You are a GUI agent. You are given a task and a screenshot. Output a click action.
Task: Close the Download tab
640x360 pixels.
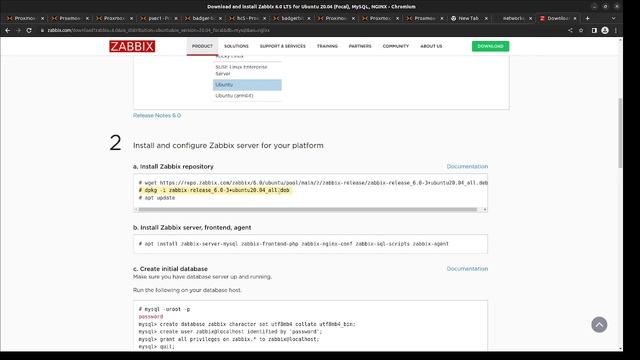(575, 18)
